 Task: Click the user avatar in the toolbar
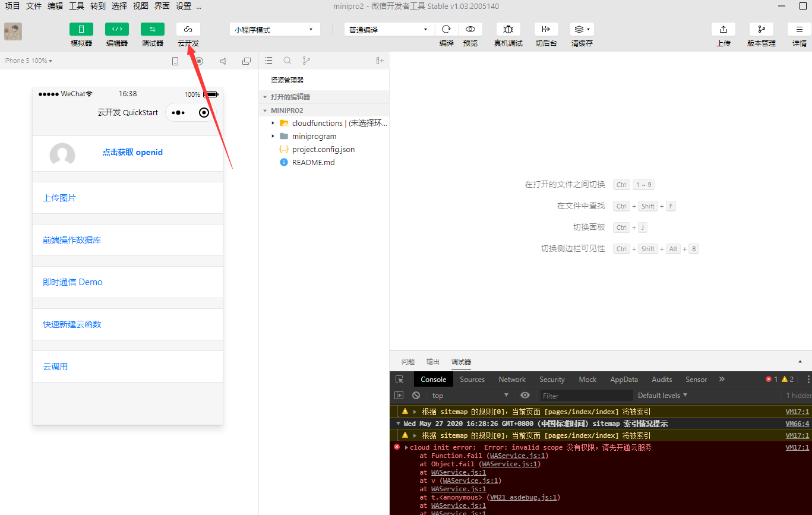13,31
